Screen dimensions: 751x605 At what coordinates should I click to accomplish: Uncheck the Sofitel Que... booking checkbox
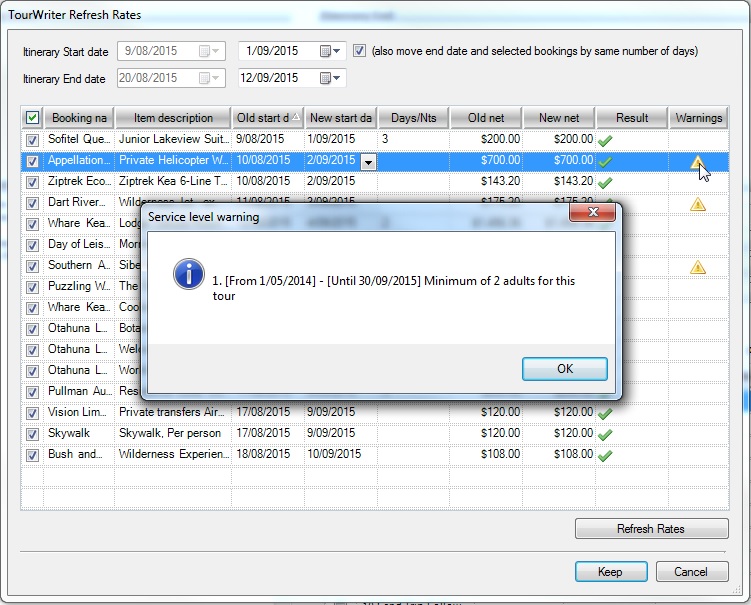tap(33, 140)
